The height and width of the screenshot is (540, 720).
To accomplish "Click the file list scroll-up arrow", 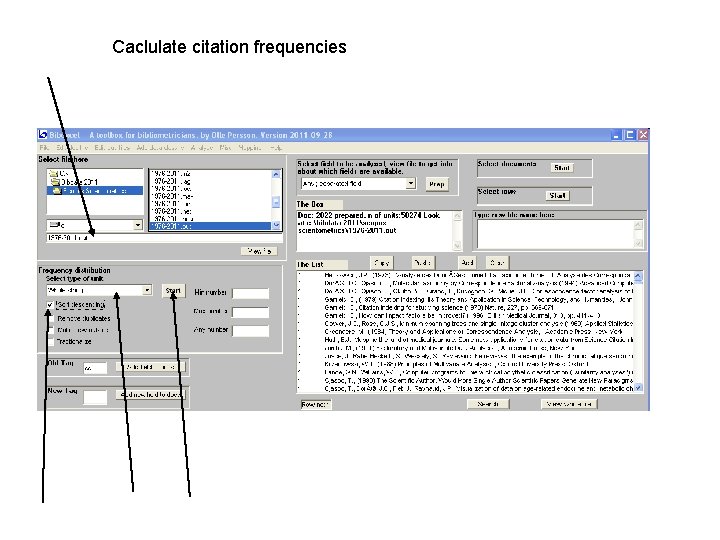I will point(276,174).
